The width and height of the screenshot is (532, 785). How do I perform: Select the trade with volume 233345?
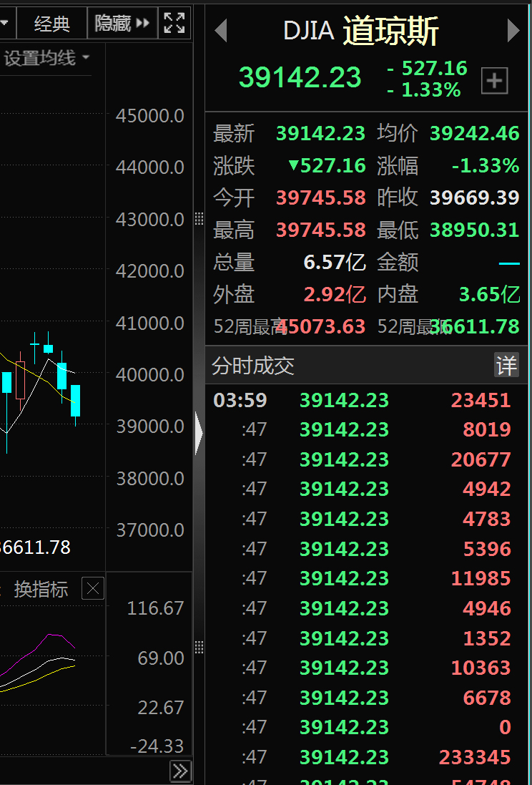tap(366, 757)
